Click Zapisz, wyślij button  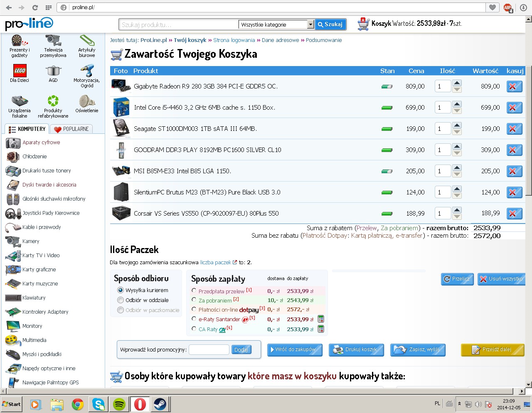[x=418, y=350]
